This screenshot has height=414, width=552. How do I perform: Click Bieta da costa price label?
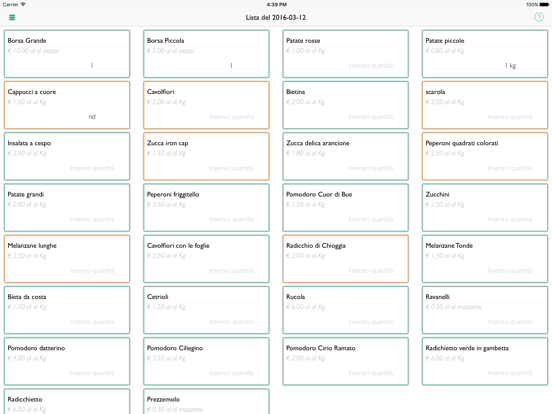pos(27,307)
